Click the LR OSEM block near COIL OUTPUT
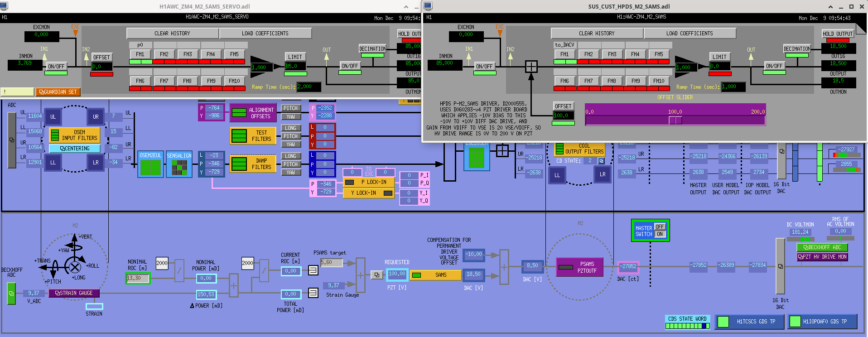 603,174
